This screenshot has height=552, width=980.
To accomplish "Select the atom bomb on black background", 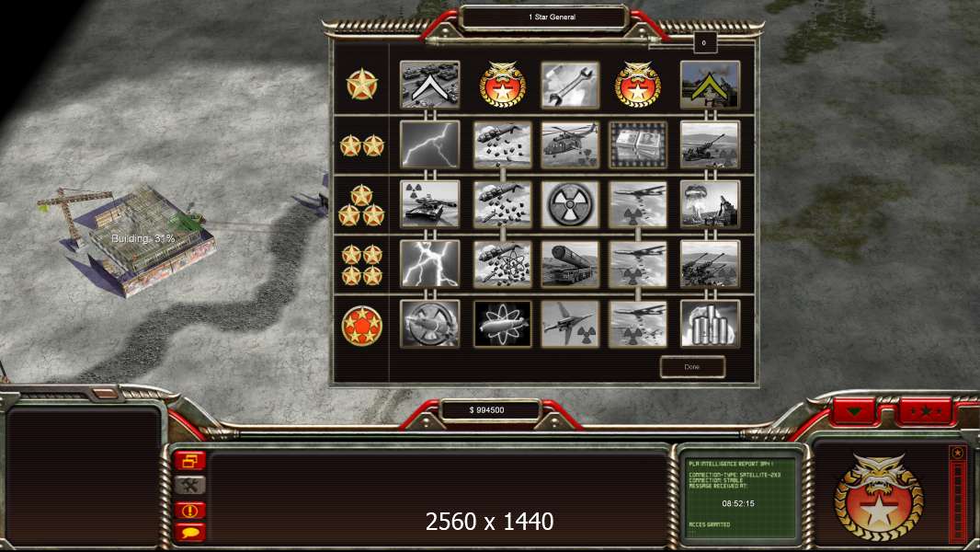I will point(502,324).
